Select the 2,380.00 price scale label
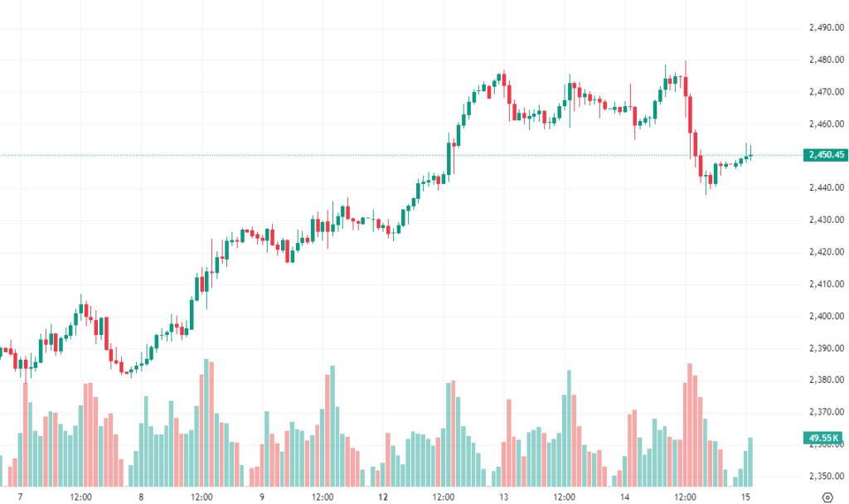849x504 pixels. pos(826,380)
